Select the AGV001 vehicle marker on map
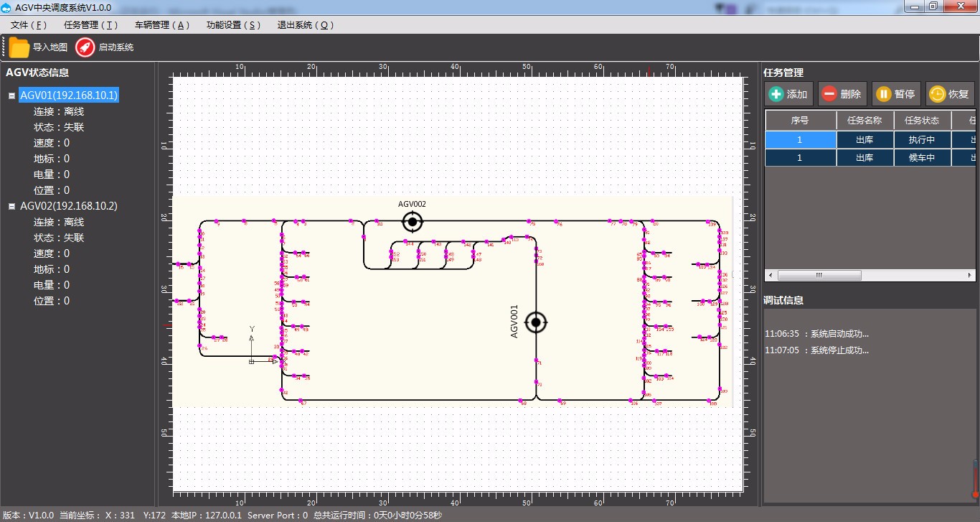 [536, 322]
